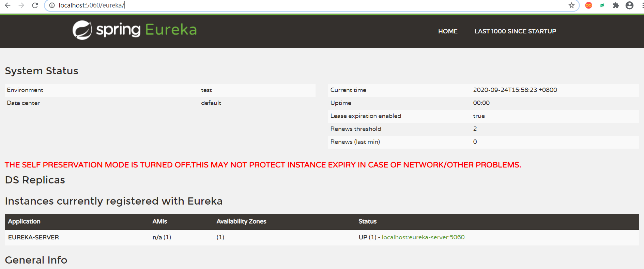This screenshot has height=269, width=644.
Task: Select the Renews threshold value 2
Action: point(475,129)
